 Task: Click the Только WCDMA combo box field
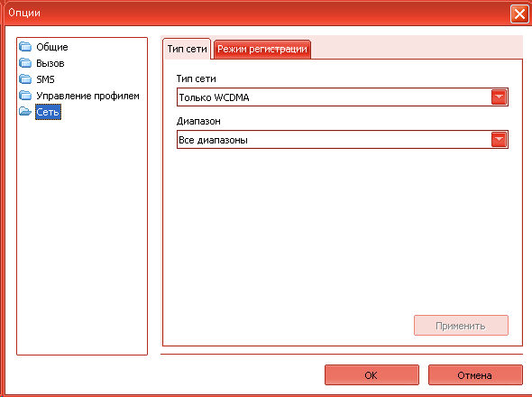[343, 97]
